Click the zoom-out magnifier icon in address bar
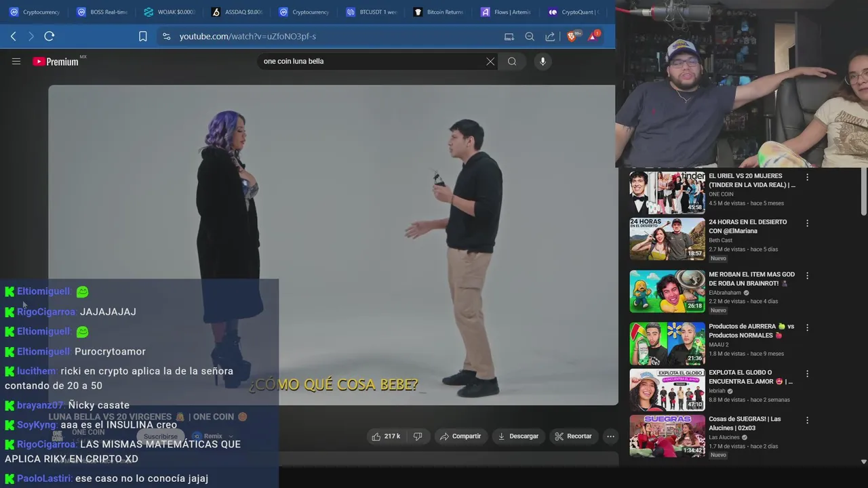This screenshot has height=488, width=868. 530,37
